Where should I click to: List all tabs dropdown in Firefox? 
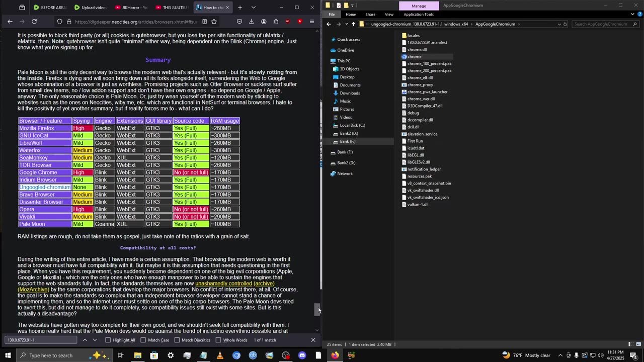point(253,8)
